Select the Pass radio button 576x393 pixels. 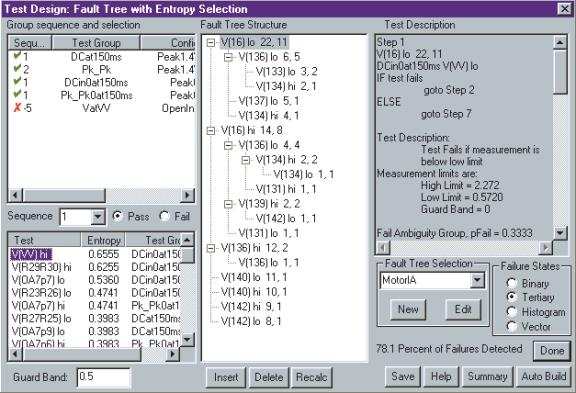[x=118, y=216]
